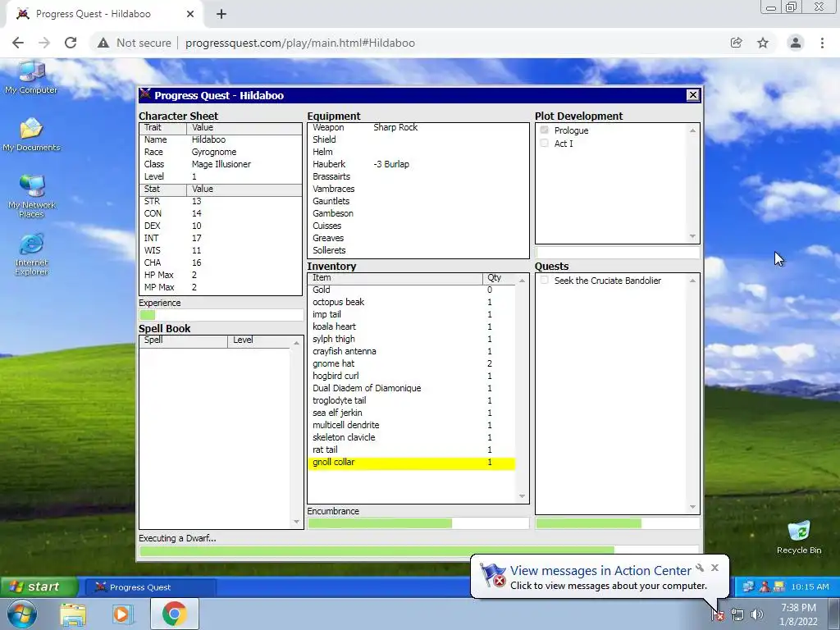840x630 pixels.
Task: Click the browser forward arrow
Action: click(x=44, y=43)
